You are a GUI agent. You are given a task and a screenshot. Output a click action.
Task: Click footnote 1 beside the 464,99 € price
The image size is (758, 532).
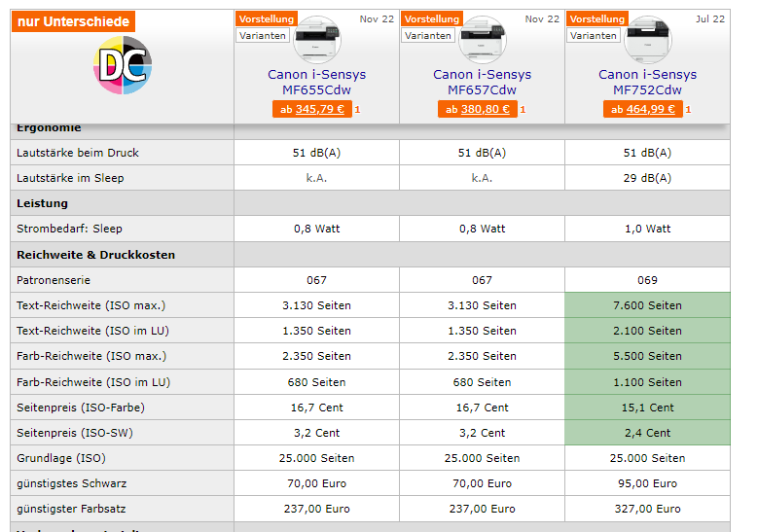(688, 110)
